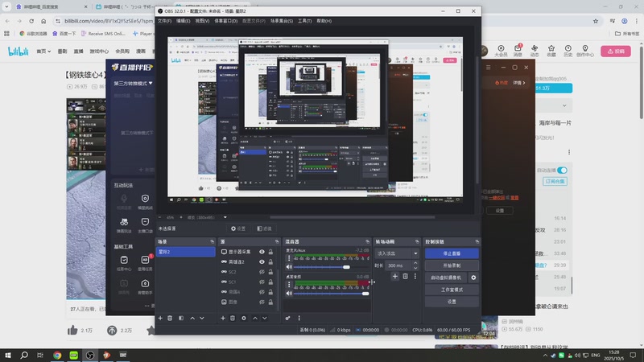The width and height of the screenshot is (644, 362).
Task: Open advanced audio properties gears icon
Action: pos(288,318)
